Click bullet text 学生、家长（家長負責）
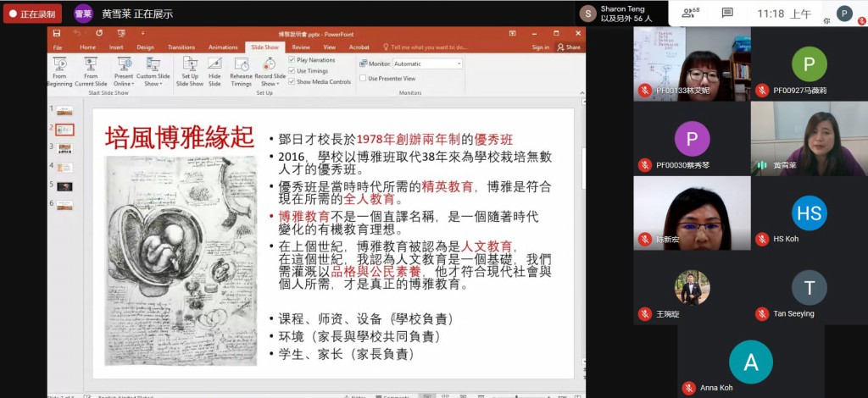 [347, 354]
